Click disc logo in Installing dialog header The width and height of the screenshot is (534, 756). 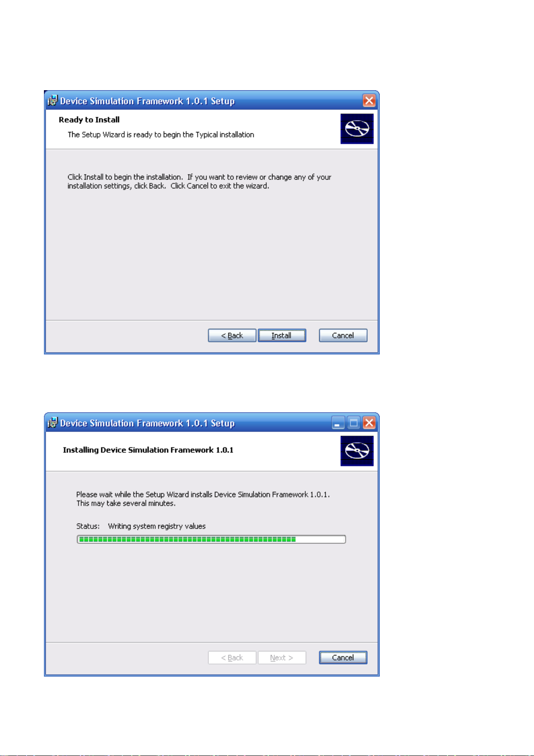tap(357, 451)
